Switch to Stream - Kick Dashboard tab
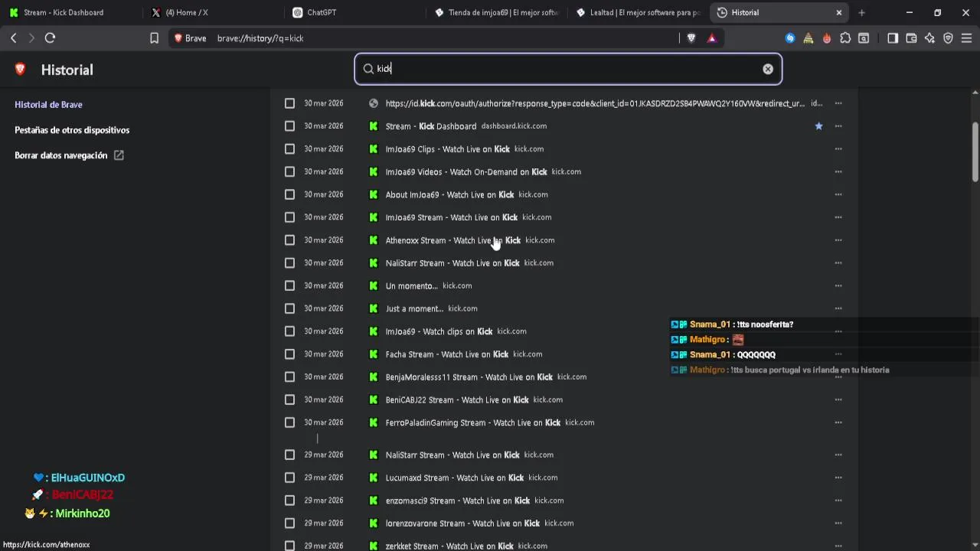Screen dimensions: 980x551 point(70,12)
